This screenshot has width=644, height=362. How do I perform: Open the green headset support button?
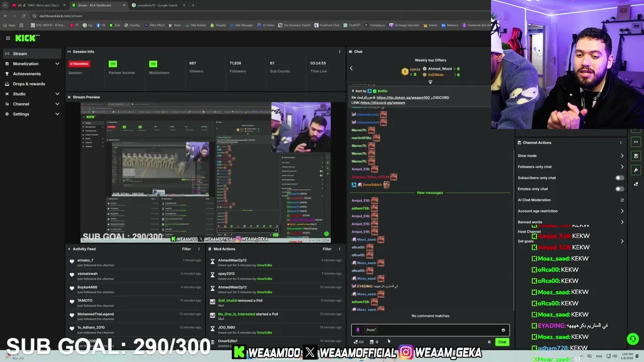point(633,339)
